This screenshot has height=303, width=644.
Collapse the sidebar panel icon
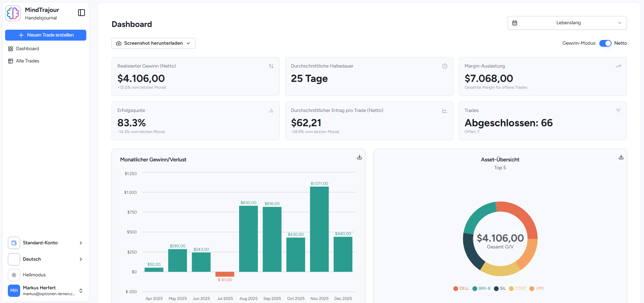(x=82, y=13)
